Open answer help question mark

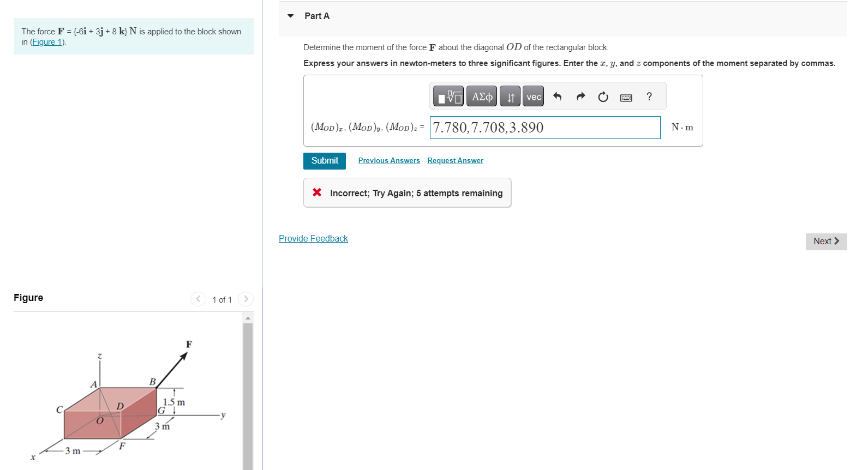click(649, 97)
